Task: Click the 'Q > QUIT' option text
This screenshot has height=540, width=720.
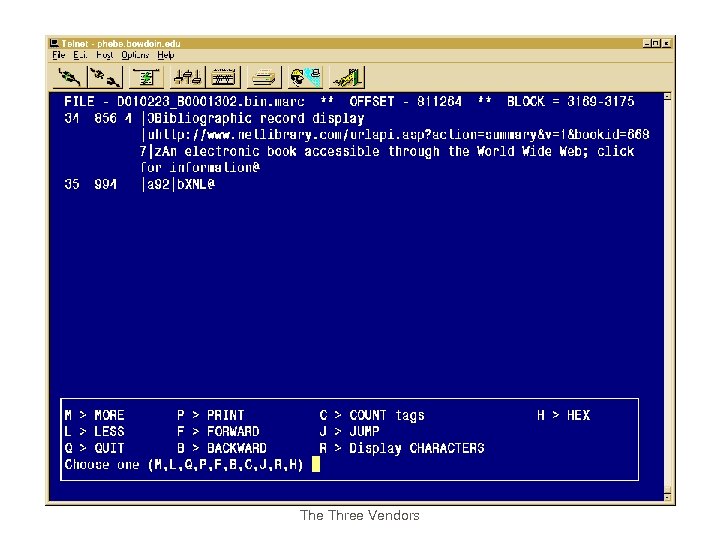Action: click(95, 448)
